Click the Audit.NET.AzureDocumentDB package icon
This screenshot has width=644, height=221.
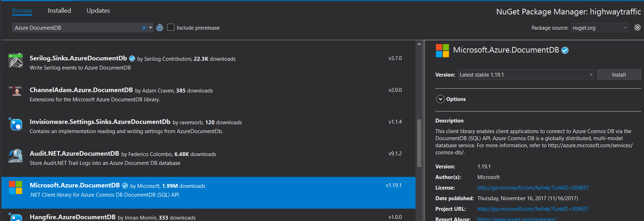pyautogui.click(x=16, y=156)
